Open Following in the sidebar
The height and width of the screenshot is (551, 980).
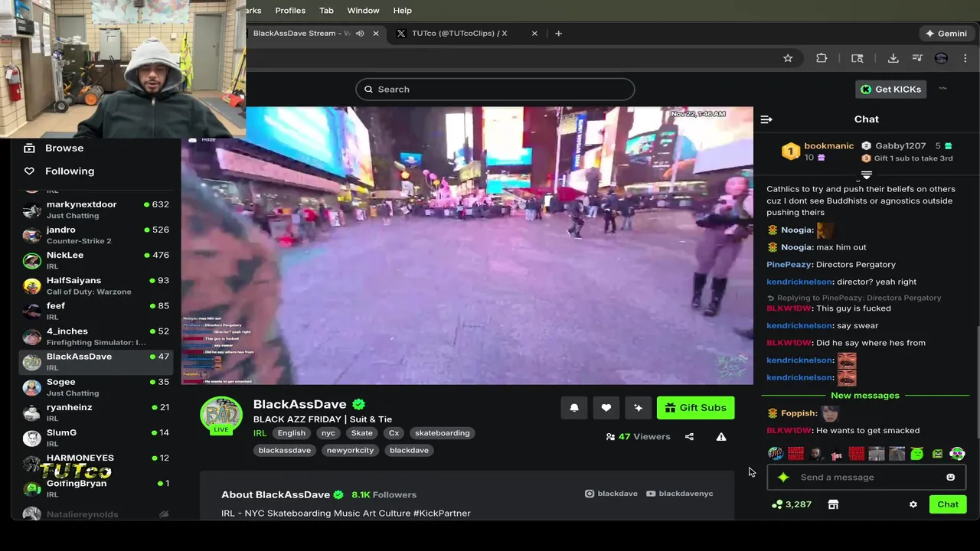(70, 171)
